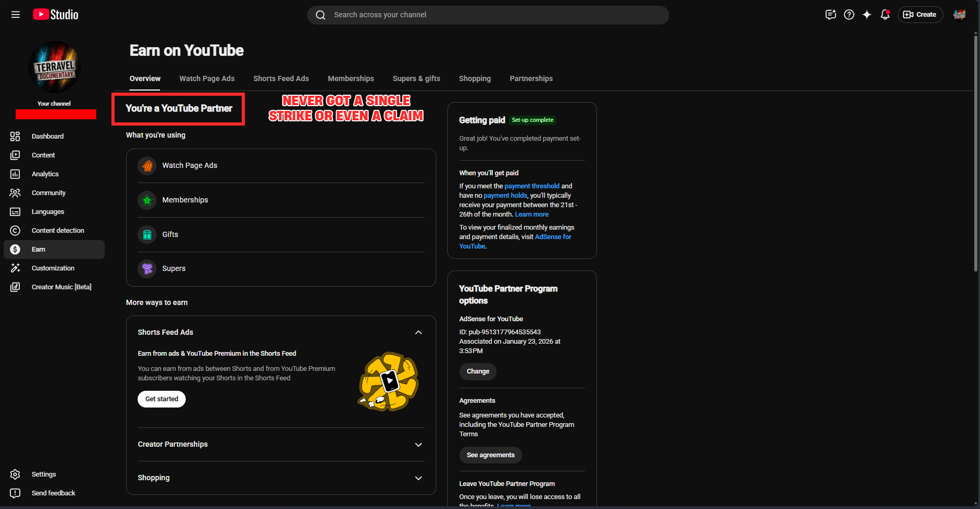This screenshot has height=509, width=980.
Task: Click the sparkle AI assistant icon
Action: tap(867, 15)
